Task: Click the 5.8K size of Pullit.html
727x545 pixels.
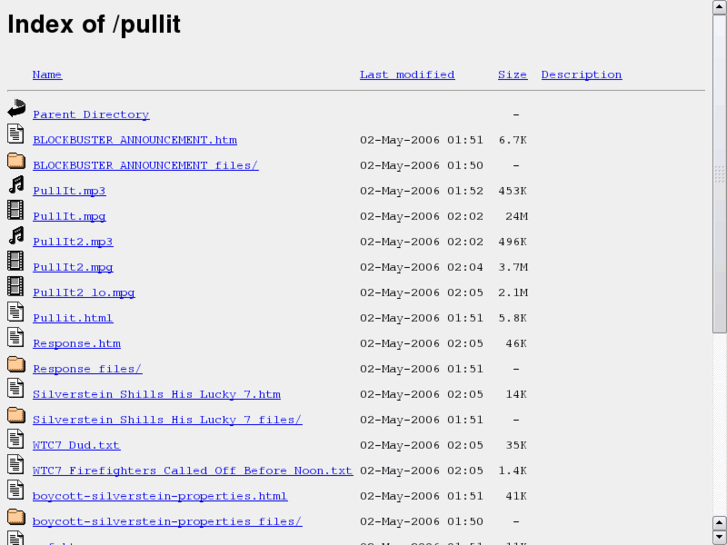Action: coord(512,318)
